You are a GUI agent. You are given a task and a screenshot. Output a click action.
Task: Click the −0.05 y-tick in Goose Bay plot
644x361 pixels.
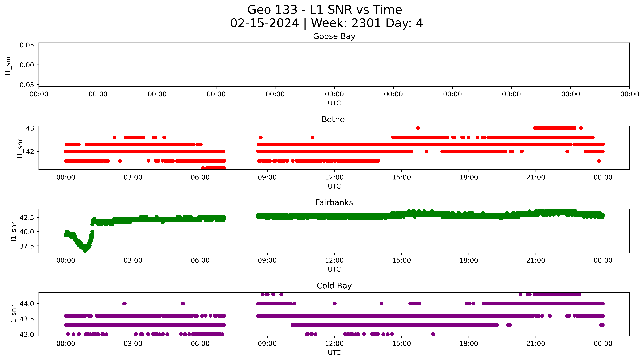click(24, 85)
